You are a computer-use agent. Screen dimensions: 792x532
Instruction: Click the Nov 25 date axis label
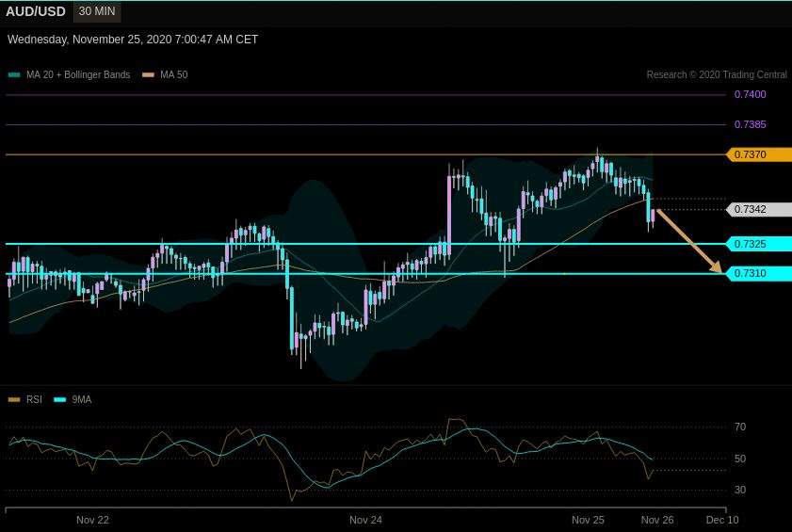[588, 520]
